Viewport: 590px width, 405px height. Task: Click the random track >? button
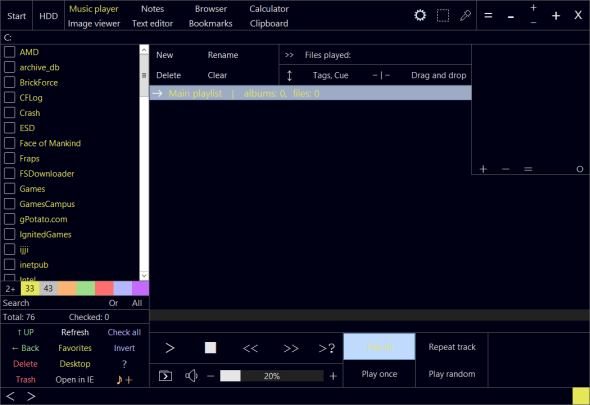(327, 348)
